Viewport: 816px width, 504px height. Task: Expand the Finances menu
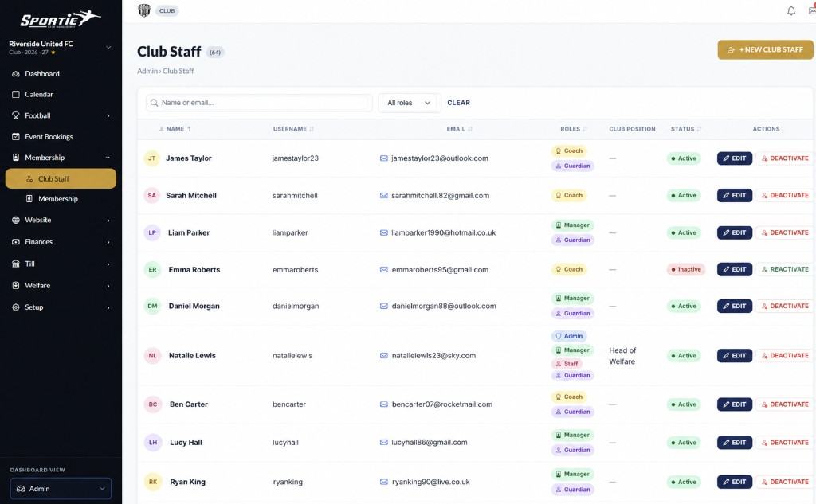pyautogui.click(x=108, y=242)
